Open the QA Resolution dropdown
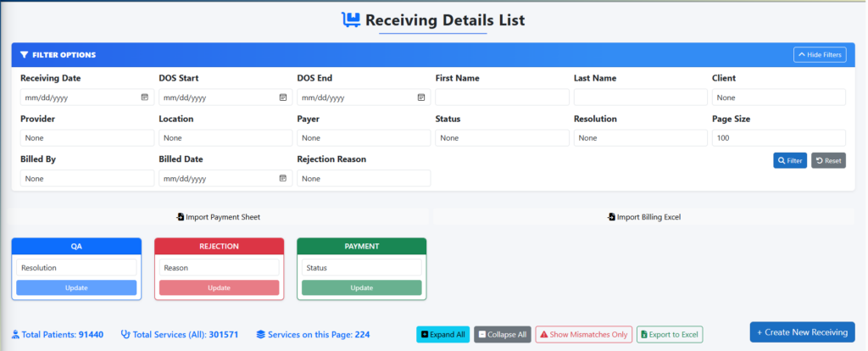This screenshot has height=351, width=868. click(76, 268)
